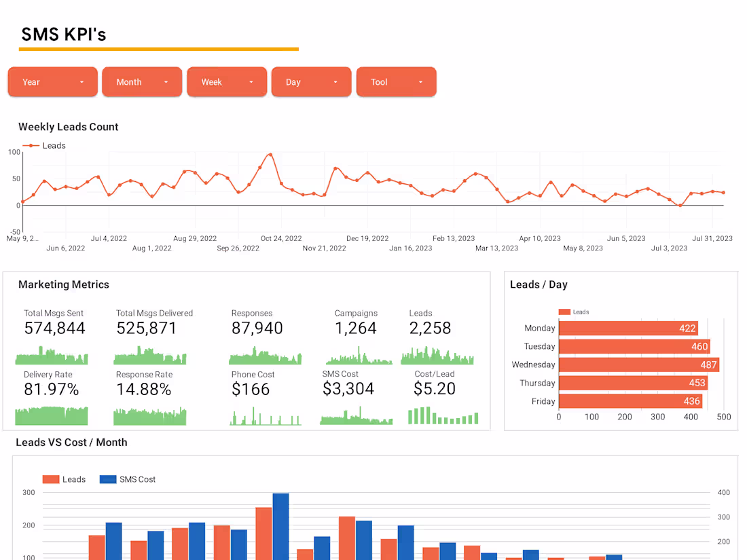Select the Wednesday bar showing 487 leads

pyautogui.click(x=639, y=365)
